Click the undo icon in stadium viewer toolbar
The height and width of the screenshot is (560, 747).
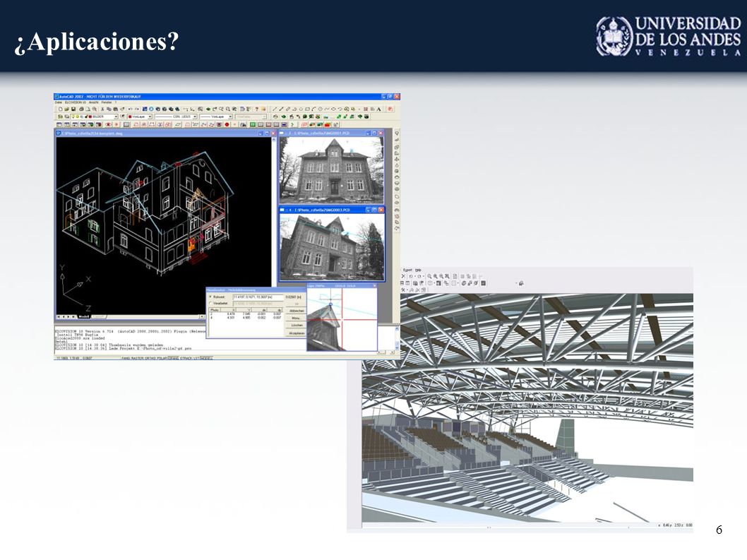411,276
